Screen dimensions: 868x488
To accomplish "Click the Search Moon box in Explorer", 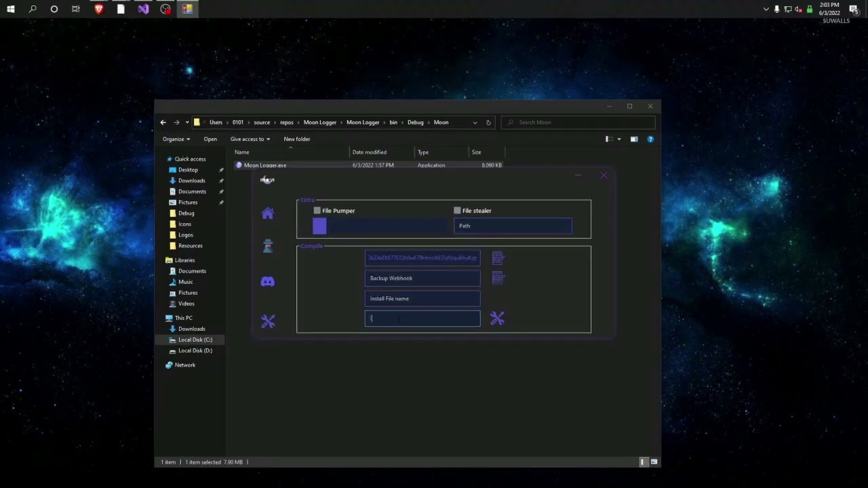I will click(x=578, y=123).
